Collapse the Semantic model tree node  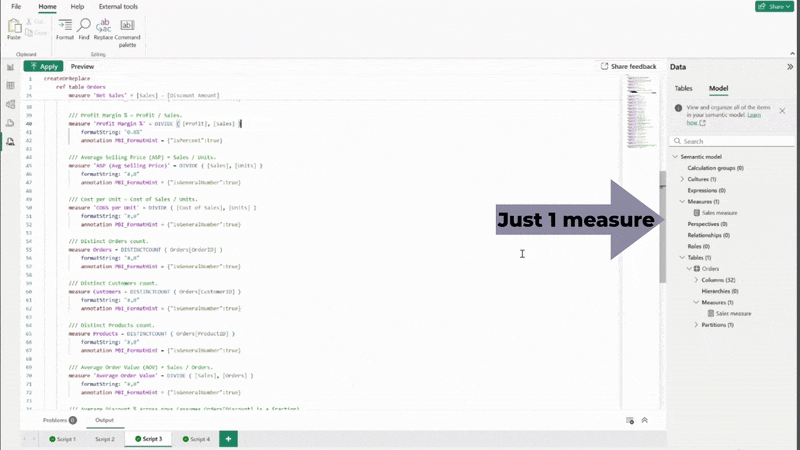(673, 157)
